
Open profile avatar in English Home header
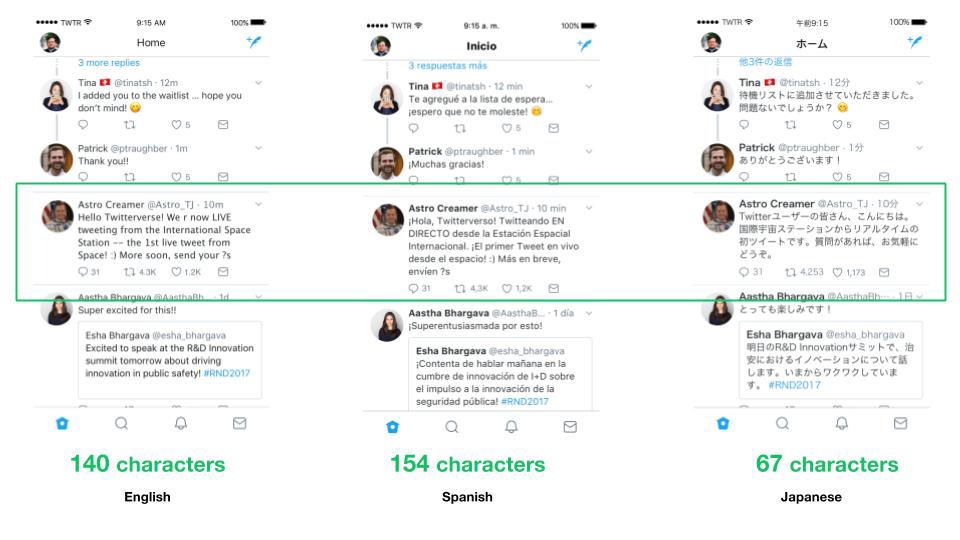coord(50,42)
